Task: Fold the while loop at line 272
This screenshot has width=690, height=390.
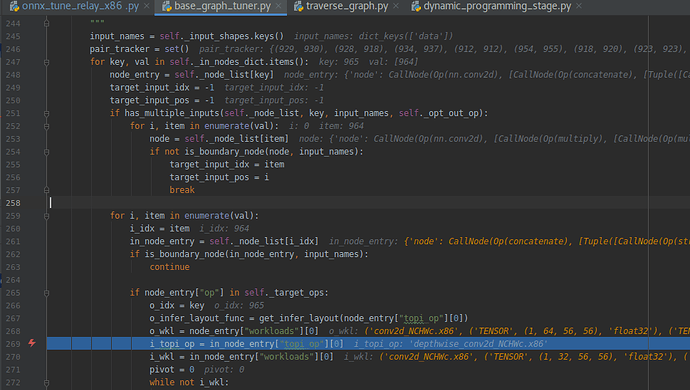Action: pyautogui.click(x=47, y=383)
